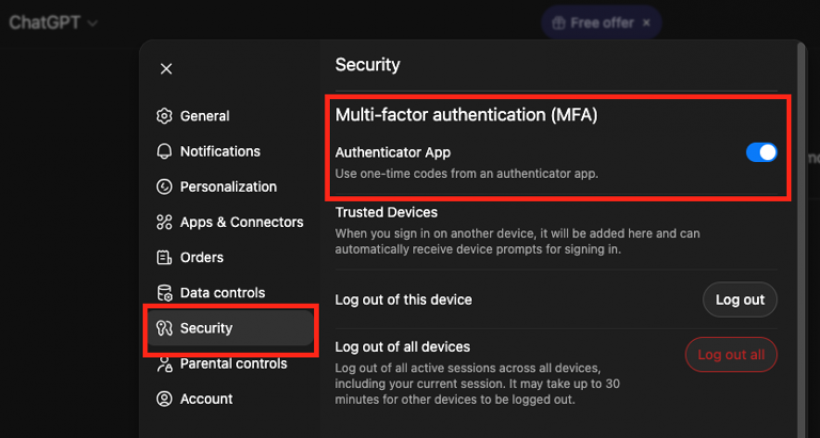Disable the Authenticator App toggle

(761, 153)
